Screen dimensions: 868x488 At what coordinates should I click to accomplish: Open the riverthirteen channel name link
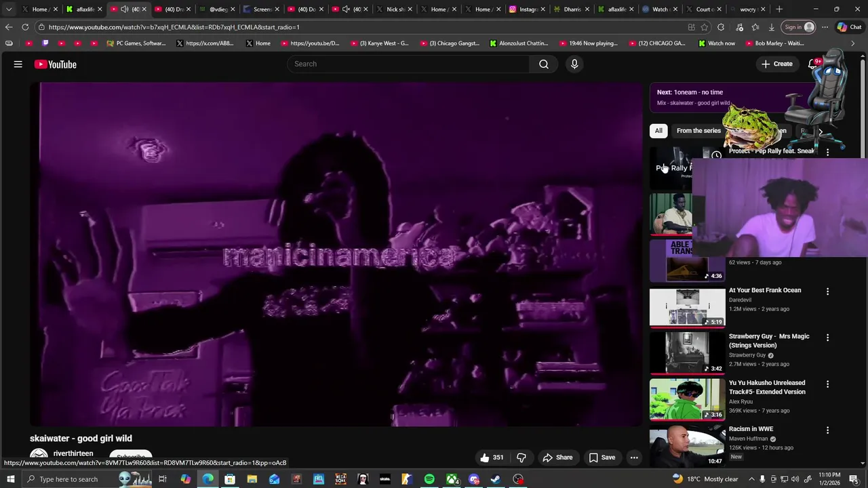tap(73, 453)
